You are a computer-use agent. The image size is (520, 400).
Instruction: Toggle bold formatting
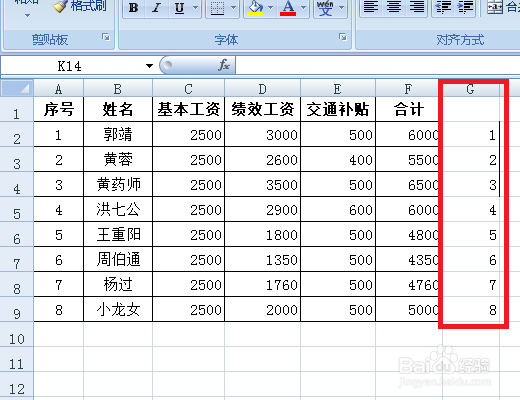(134, 8)
